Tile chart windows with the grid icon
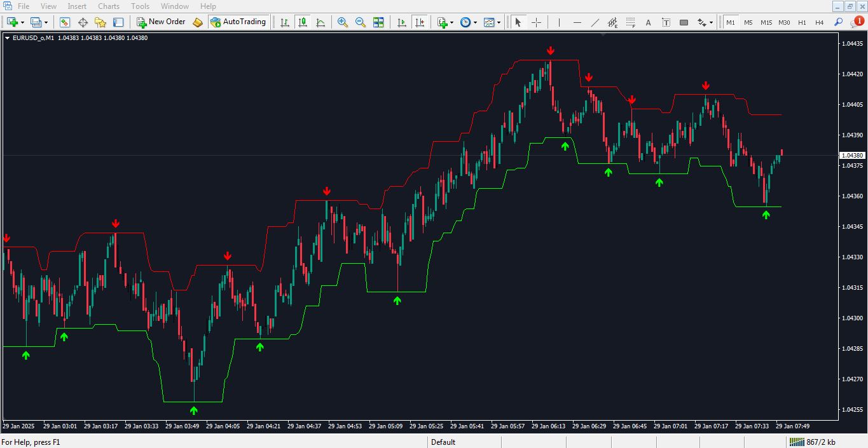Screen dimensions: 868x448 click(378, 22)
